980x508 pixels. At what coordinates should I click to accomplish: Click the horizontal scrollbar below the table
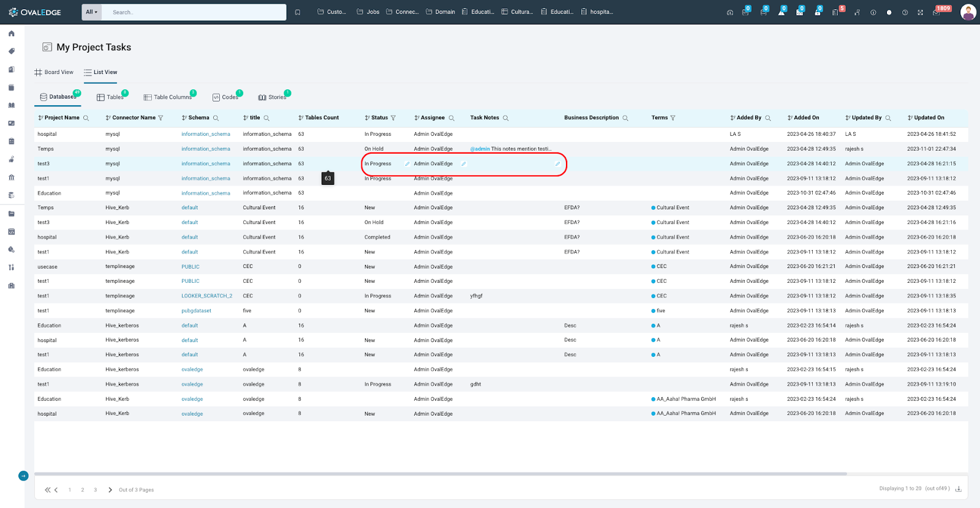(440, 474)
